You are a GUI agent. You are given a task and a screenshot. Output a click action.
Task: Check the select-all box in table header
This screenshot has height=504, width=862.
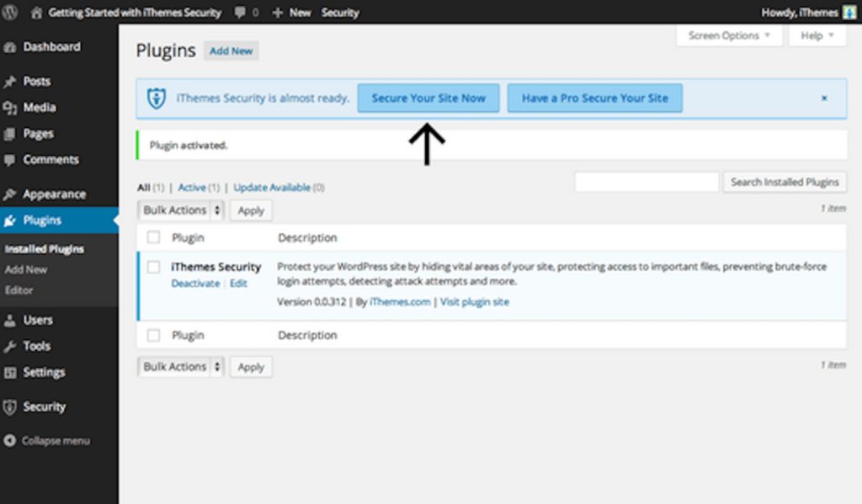pyautogui.click(x=153, y=237)
